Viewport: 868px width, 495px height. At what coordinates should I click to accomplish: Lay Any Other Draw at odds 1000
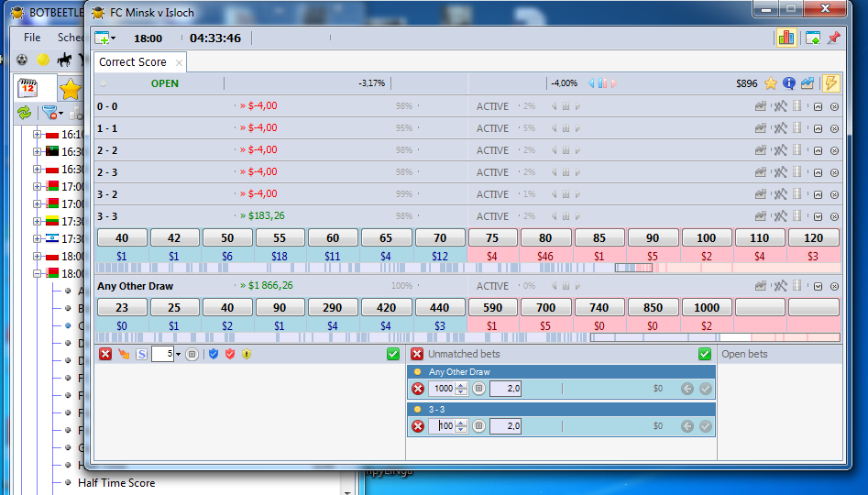pos(707,307)
